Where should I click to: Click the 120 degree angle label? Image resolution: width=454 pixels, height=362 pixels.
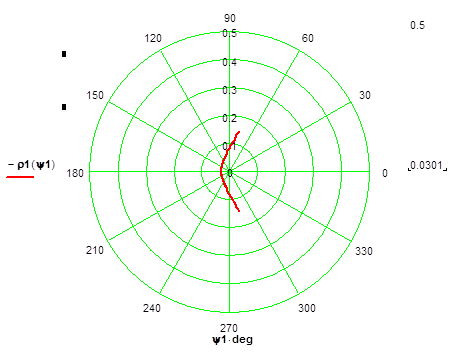click(x=153, y=38)
